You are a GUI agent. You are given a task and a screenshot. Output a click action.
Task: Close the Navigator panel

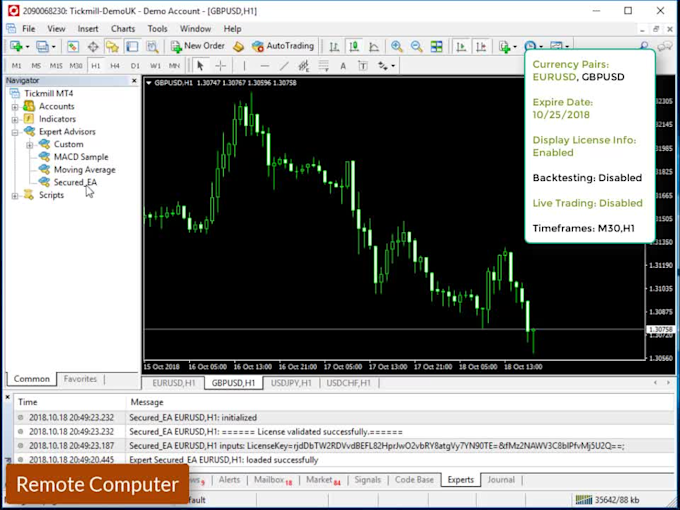point(134,81)
